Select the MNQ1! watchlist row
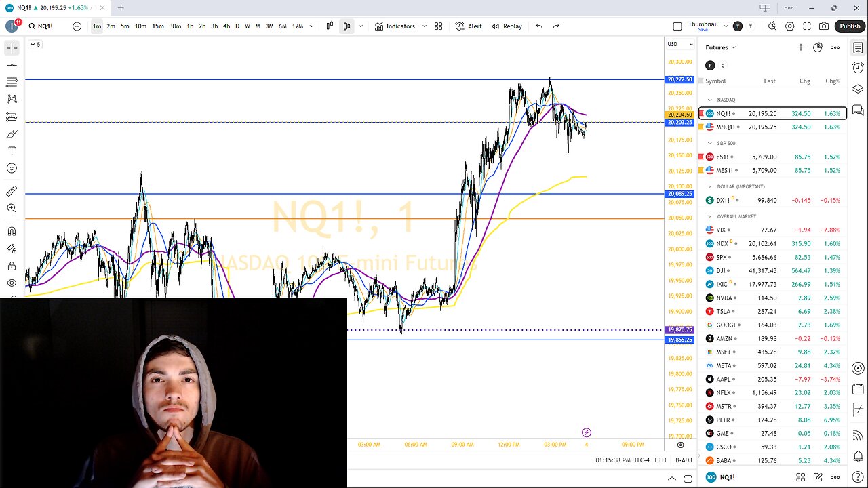 (x=773, y=127)
